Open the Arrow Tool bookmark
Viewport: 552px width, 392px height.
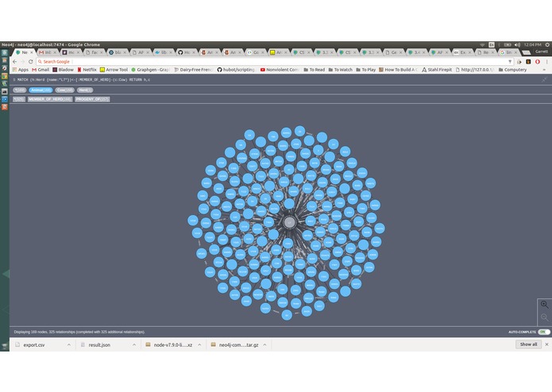114,70
